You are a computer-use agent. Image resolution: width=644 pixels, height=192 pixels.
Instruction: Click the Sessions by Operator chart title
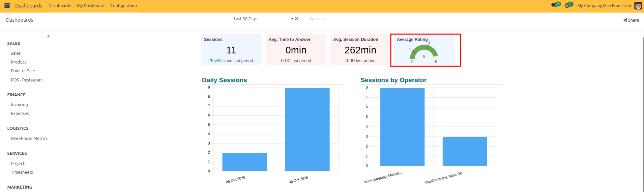(x=393, y=80)
